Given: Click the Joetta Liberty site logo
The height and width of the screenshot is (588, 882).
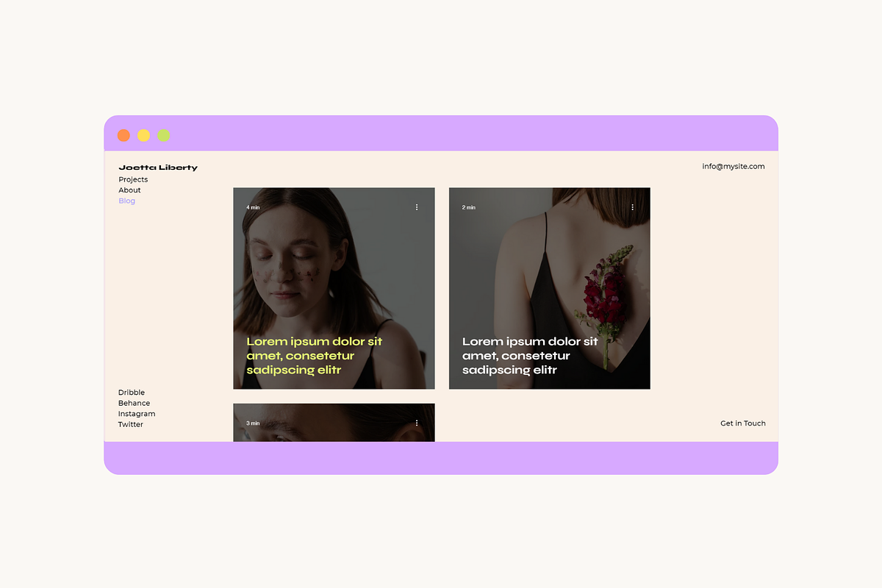Looking at the screenshot, I should click(x=158, y=168).
